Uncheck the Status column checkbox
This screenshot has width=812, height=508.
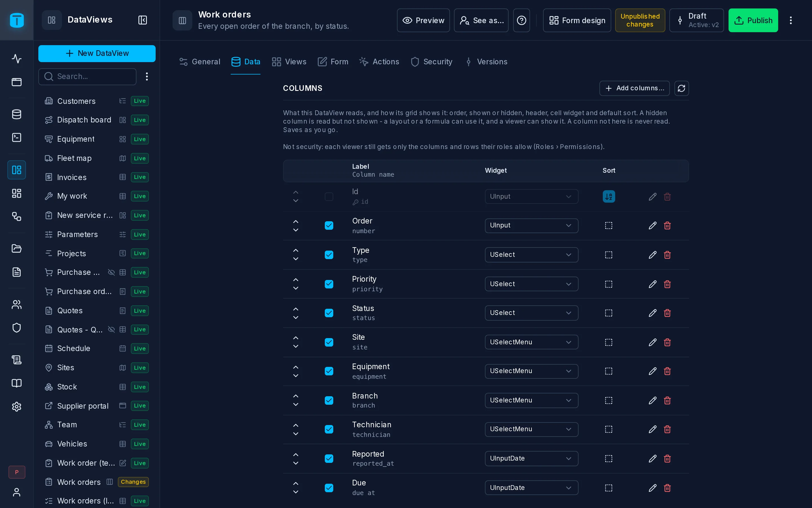click(x=329, y=313)
